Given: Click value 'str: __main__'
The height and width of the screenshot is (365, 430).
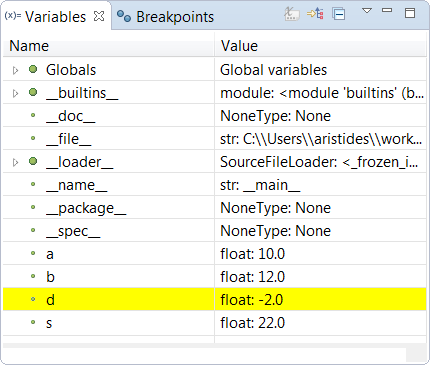Looking at the screenshot, I should coord(260,185).
